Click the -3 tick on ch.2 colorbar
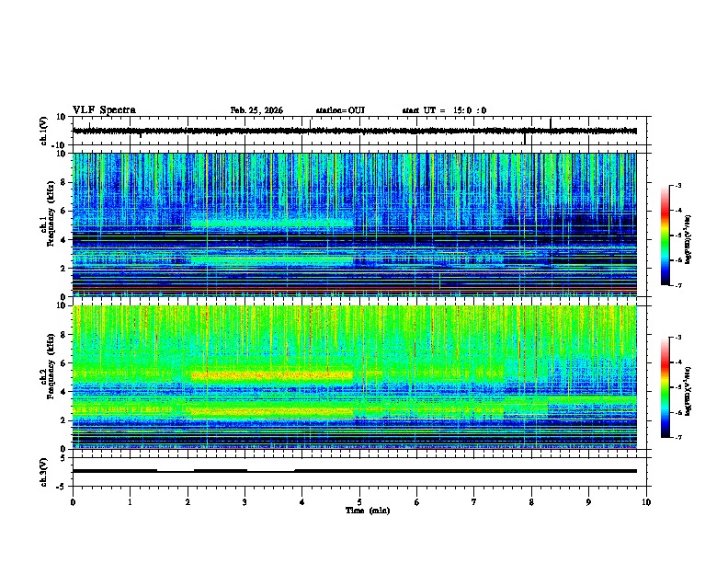 678,338
